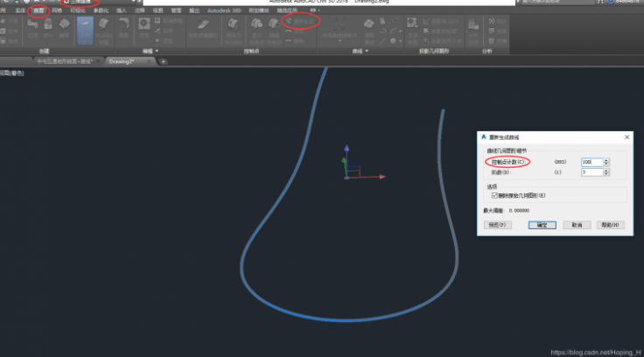The image size is (644, 357).
Task: Open the Output (输出) ribbon tab
Action: [194, 10]
